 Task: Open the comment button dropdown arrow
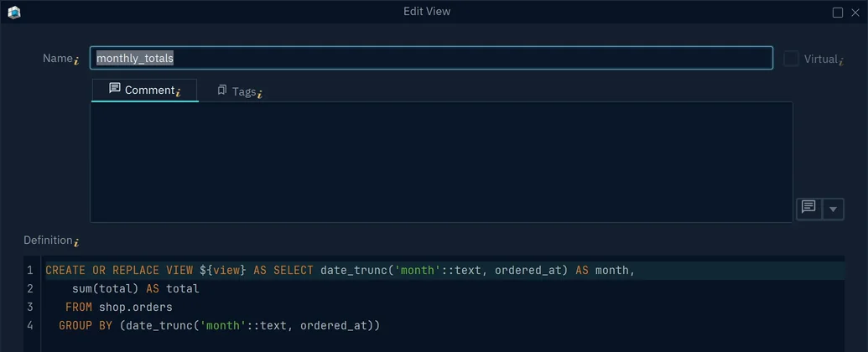[x=833, y=210]
